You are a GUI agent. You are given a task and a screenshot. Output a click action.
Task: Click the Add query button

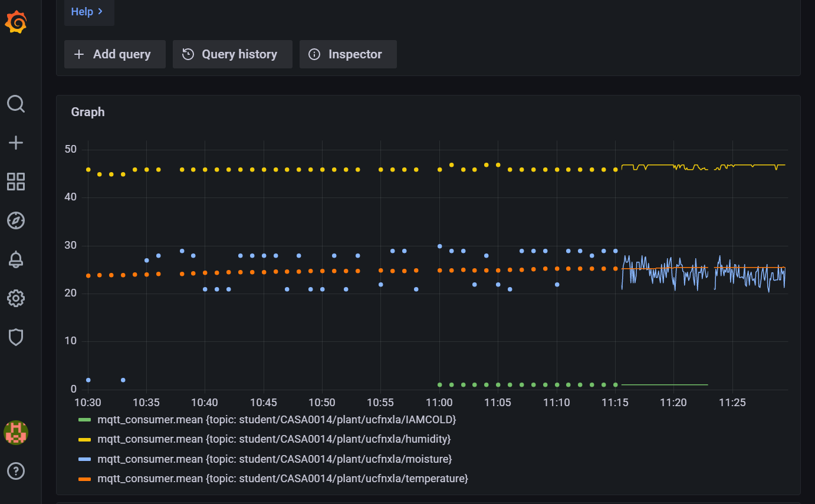coord(114,54)
